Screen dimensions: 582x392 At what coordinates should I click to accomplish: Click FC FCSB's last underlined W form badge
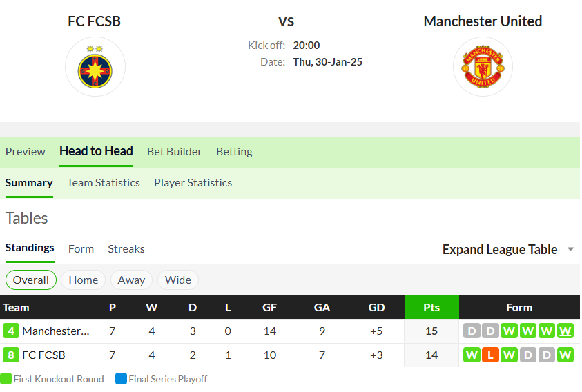click(x=565, y=355)
